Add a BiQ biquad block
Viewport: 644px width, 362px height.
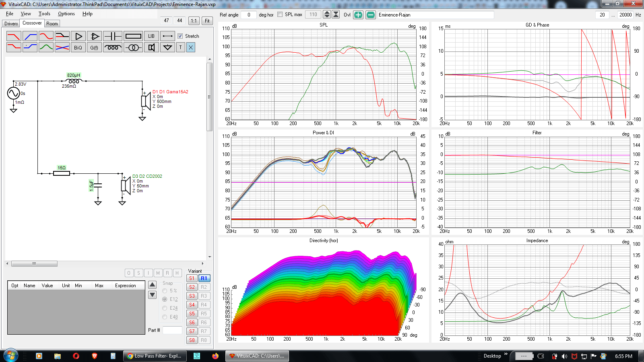pyautogui.click(x=78, y=47)
